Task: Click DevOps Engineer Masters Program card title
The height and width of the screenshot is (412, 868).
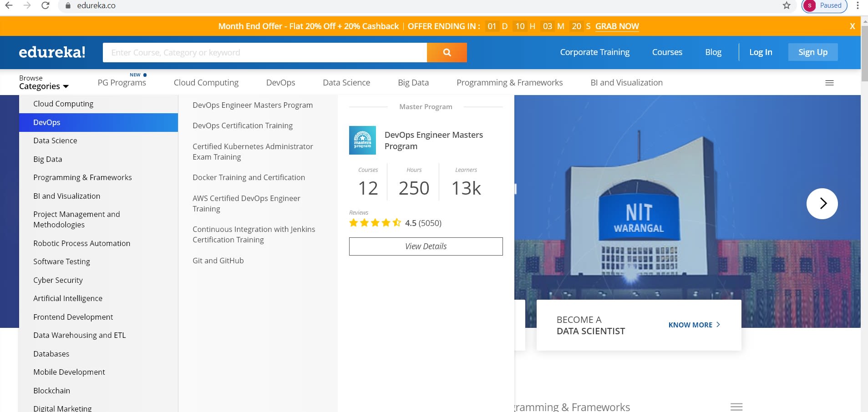Action: (x=433, y=141)
